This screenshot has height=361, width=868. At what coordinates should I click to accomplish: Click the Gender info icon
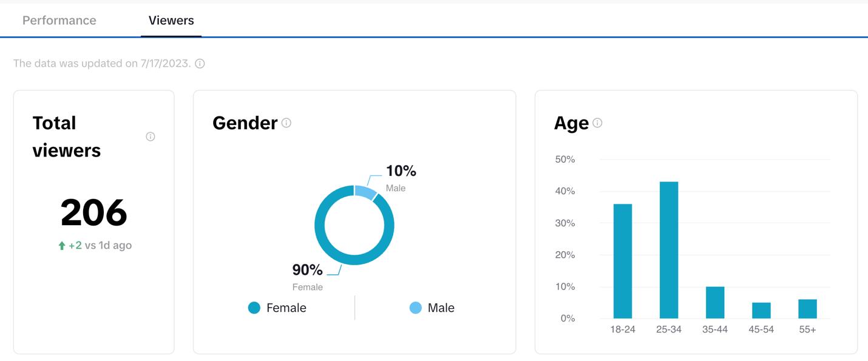[x=287, y=123]
